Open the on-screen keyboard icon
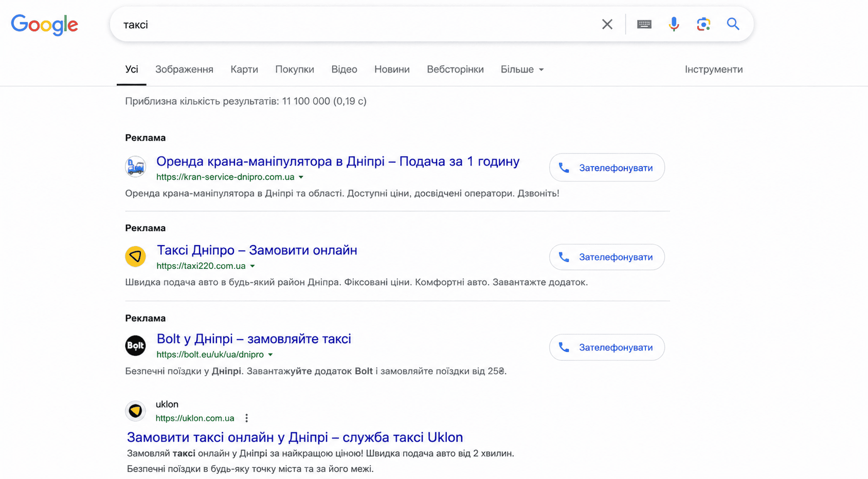The width and height of the screenshot is (868, 479). 644,24
